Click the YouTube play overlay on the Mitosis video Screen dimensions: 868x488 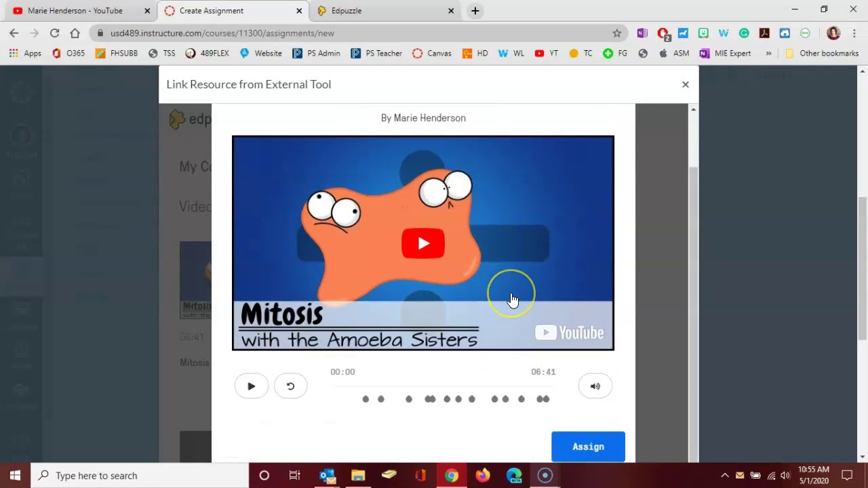click(423, 243)
